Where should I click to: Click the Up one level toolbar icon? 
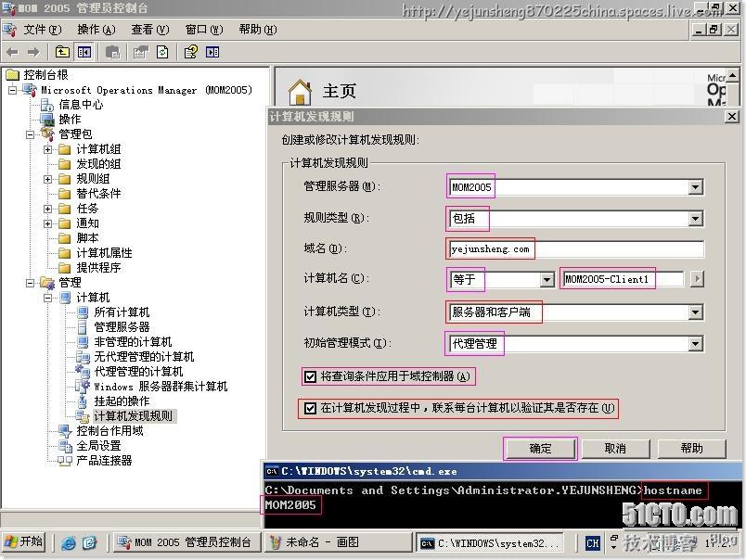[62, 52]
